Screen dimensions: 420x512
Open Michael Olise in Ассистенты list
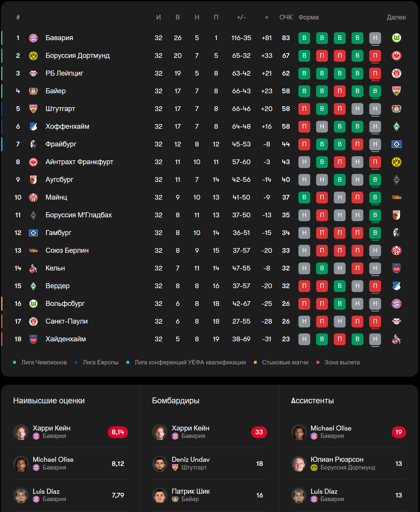point(331,428)
